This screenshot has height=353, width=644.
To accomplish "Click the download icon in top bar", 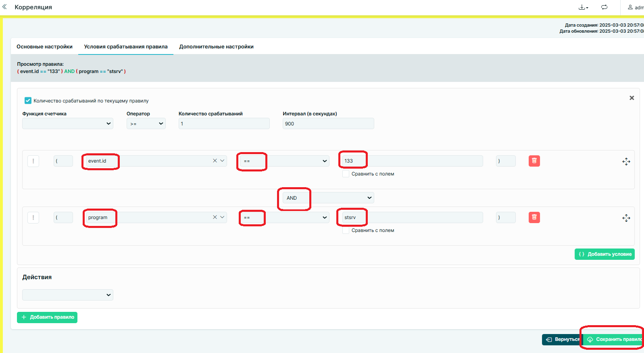I will [x=583, y=7].
